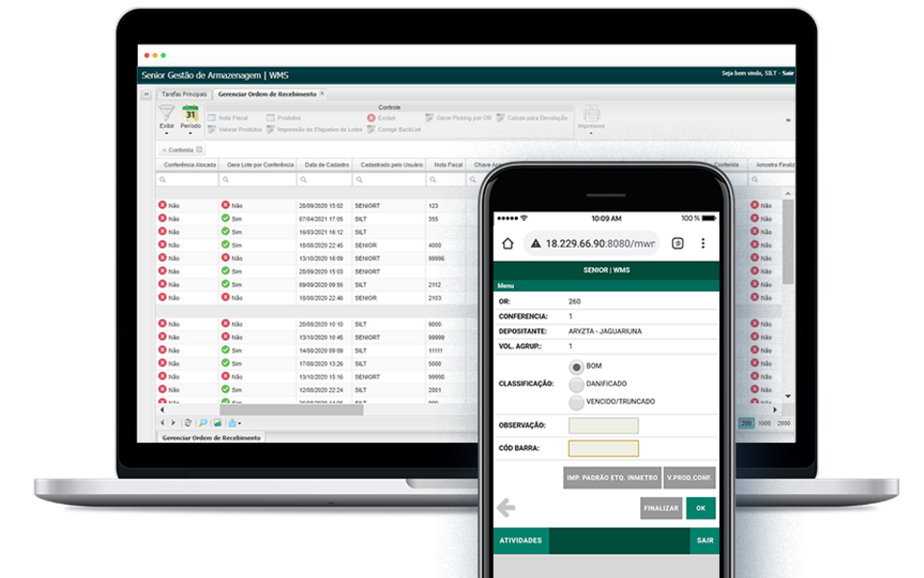Click the chart image icon in footer

point(218,423)
